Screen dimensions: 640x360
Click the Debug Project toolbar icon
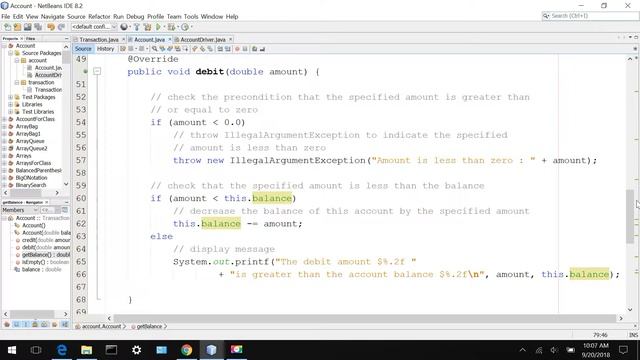[171, 27]
